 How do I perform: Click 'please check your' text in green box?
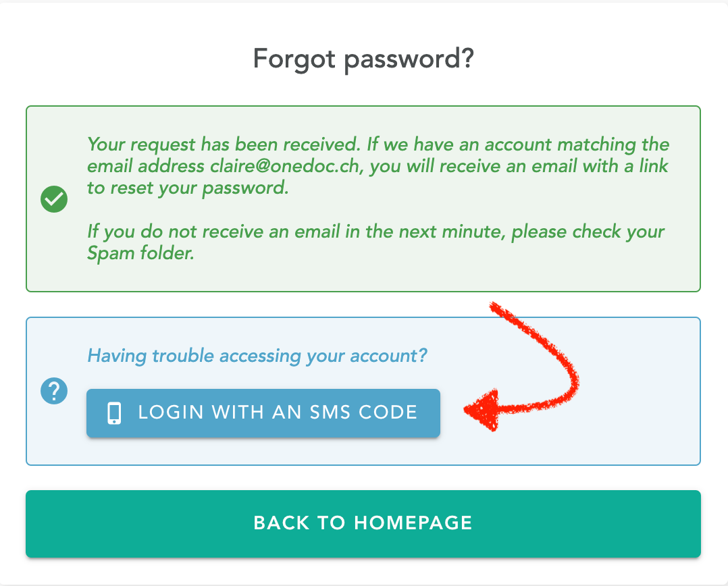[x=588, y=232]
